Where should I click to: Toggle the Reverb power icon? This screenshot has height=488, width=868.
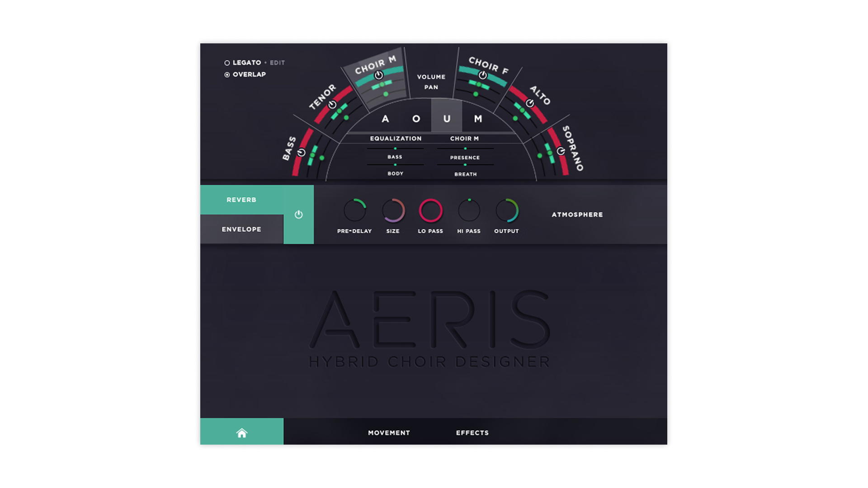pyautogui.click(x=298, y=215)
